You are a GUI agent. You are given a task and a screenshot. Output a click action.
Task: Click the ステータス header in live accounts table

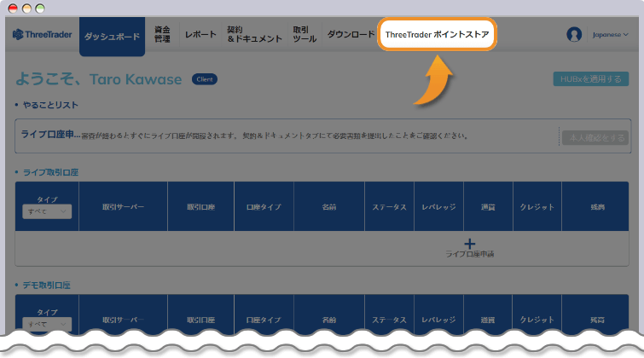tap(389, 207)
